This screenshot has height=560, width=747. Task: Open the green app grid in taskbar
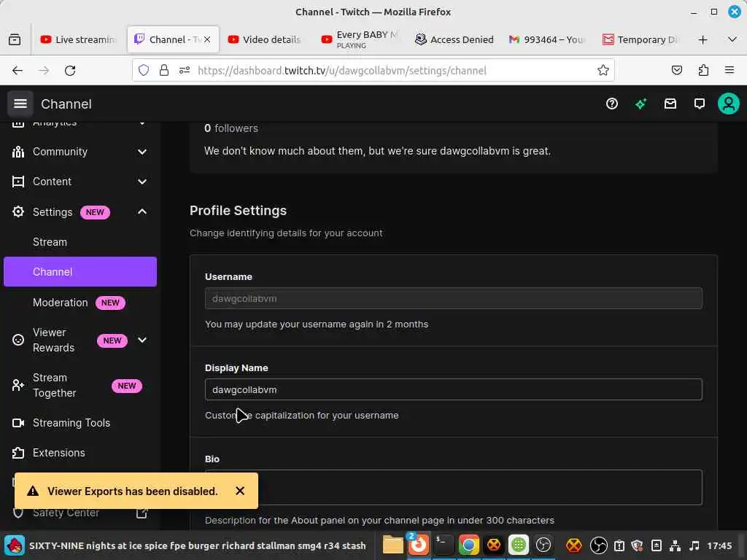coord(519,545)
